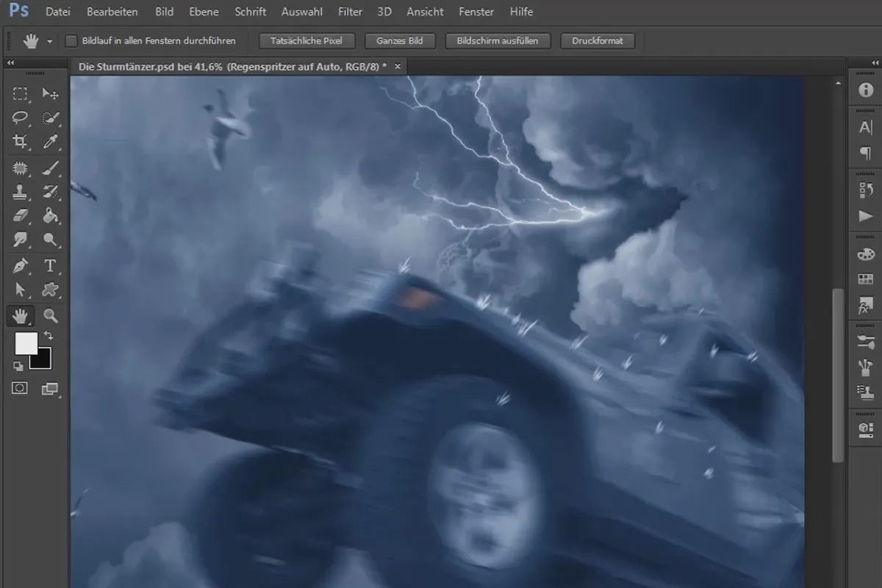882x588 pixels.
Task: Select the Smudge tool
Action: 21,240
